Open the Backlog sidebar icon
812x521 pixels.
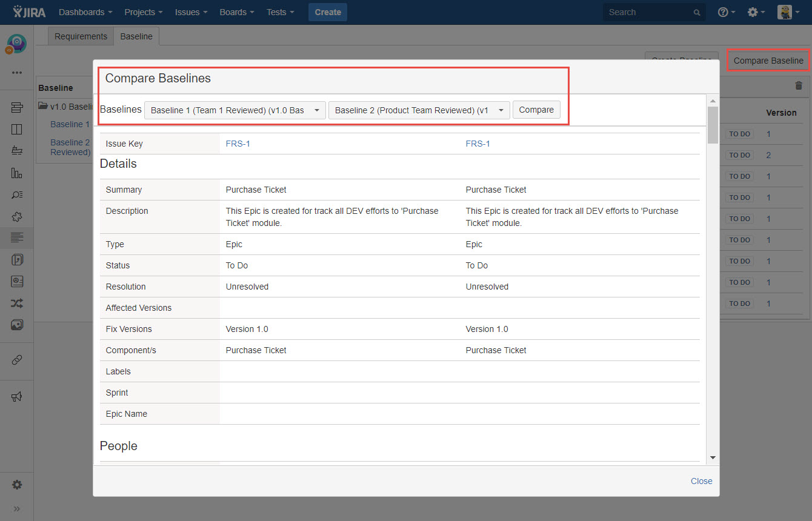pyautogui.click(x=17, y=108)
